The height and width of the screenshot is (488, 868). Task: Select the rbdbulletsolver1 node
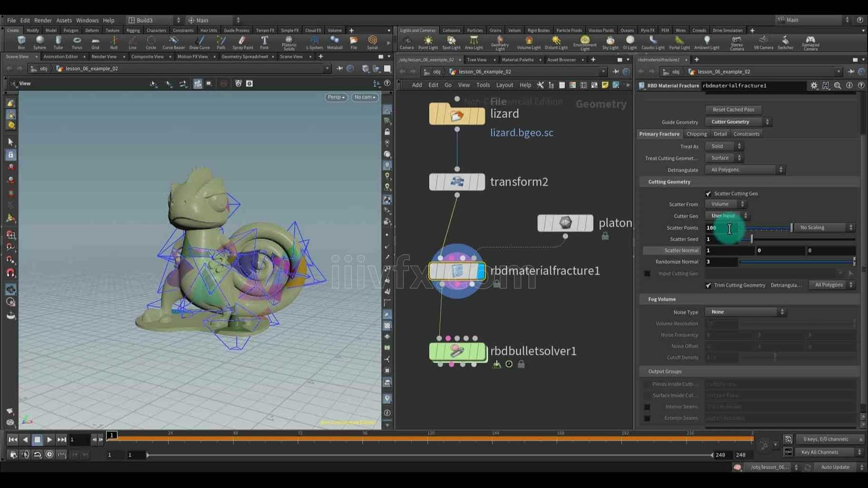point(457,351)
